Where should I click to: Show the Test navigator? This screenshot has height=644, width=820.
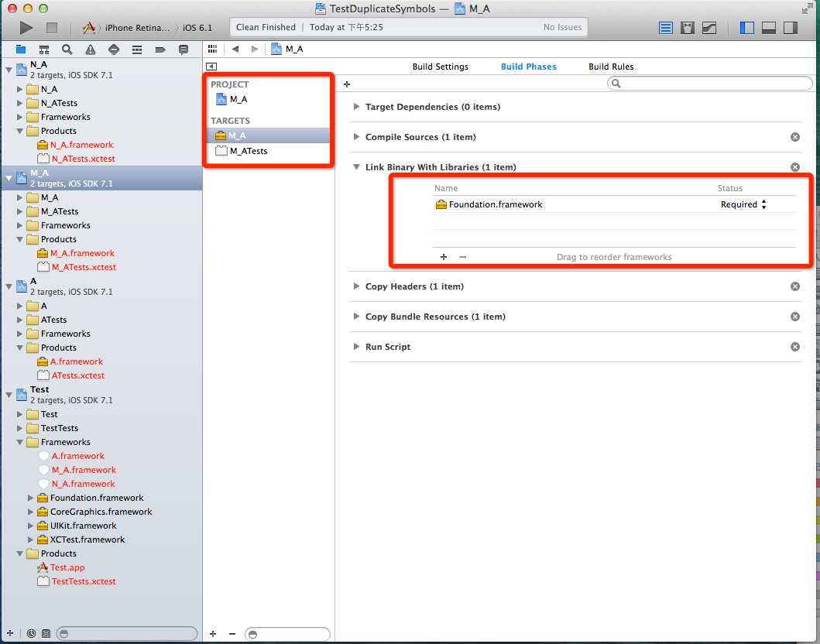point(114,50)
